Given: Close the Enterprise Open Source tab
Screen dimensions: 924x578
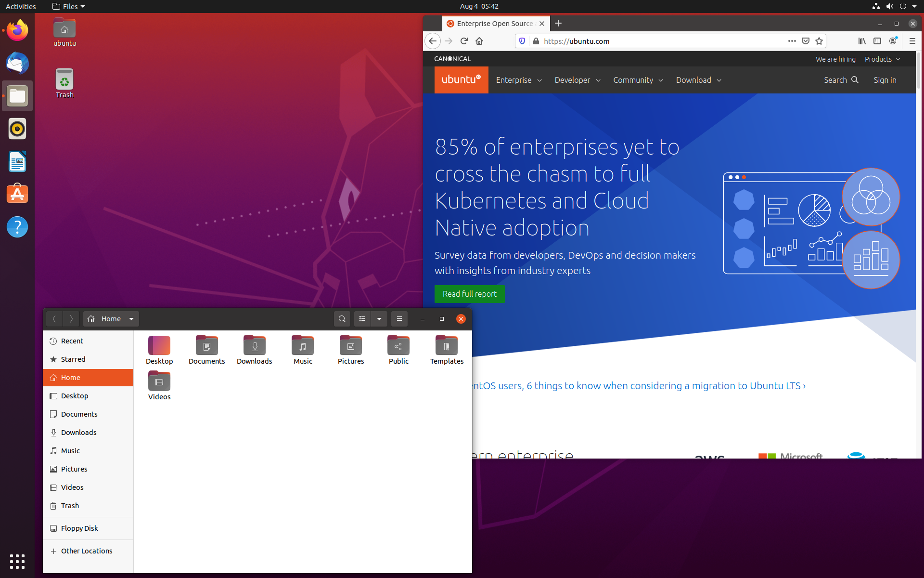Looking at the screenshot, I should tap(542, 24).
